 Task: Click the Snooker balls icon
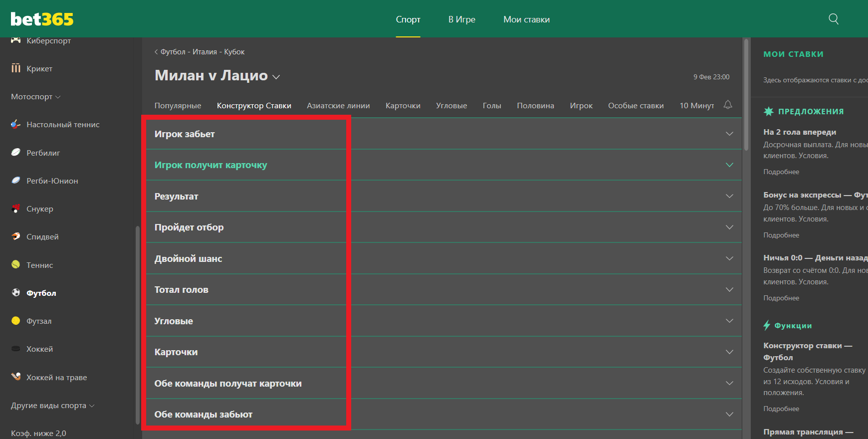[16, 209]
